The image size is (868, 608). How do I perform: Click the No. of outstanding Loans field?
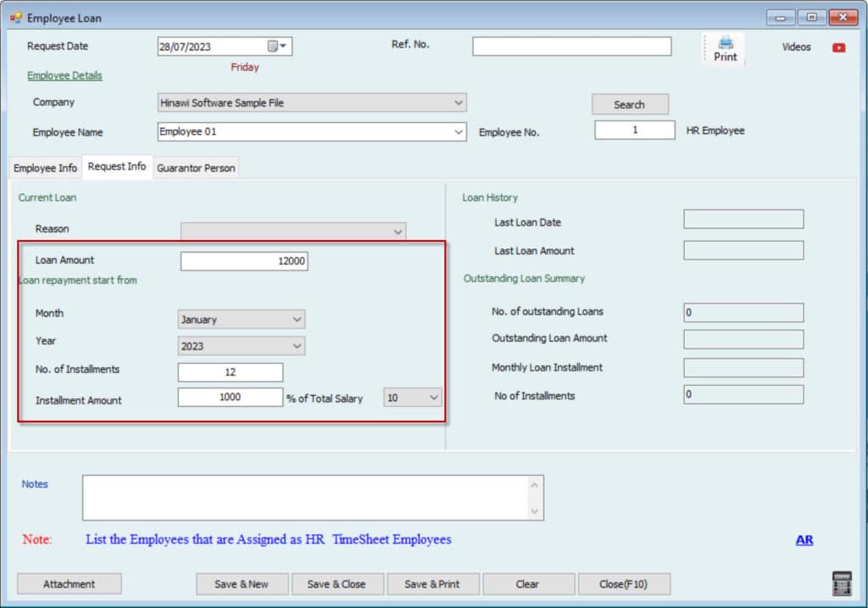[x=743, y=312]
